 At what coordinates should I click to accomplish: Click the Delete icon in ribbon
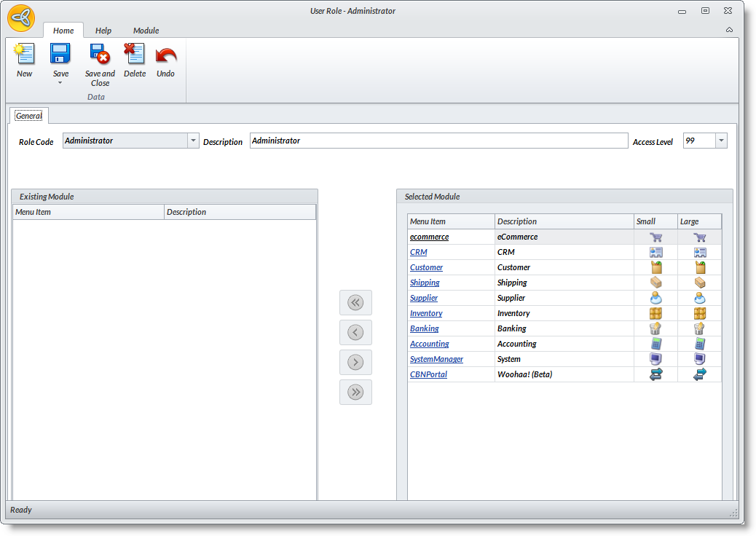[x=134, y=55]
